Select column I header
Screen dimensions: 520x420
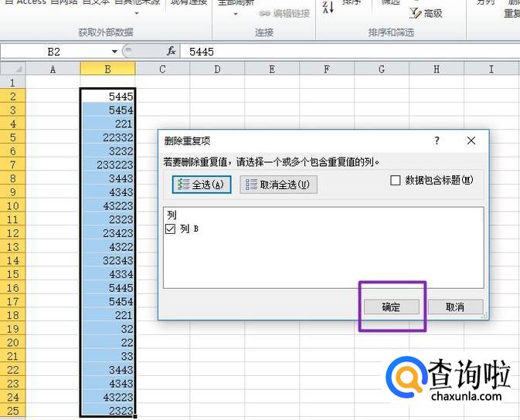coord(491,69)
